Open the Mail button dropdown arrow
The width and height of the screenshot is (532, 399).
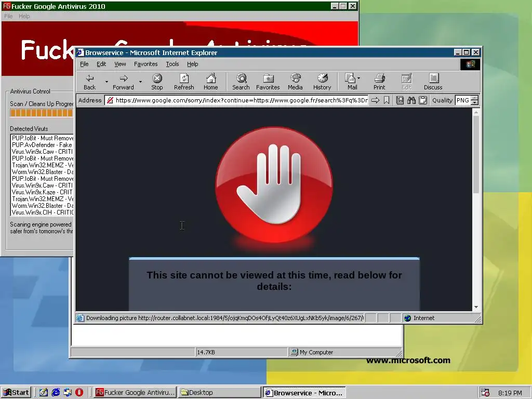tap(359, 78)
